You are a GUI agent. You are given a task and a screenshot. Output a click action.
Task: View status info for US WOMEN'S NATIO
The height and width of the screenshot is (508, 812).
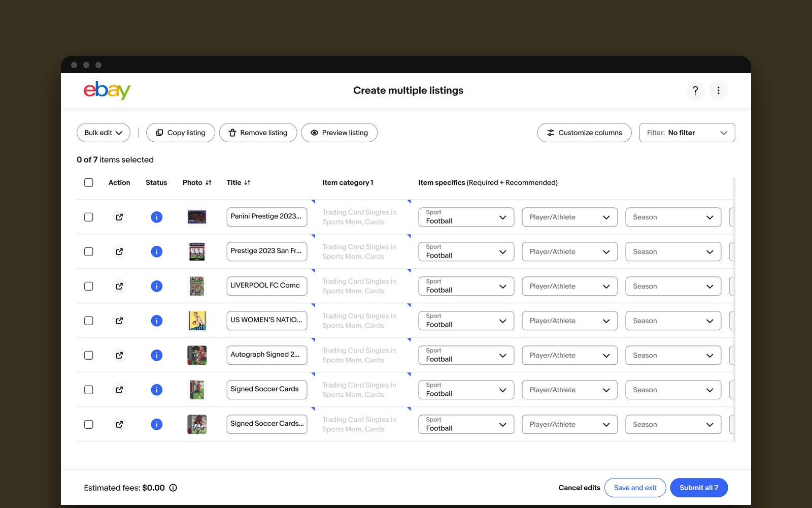(157, 321)
